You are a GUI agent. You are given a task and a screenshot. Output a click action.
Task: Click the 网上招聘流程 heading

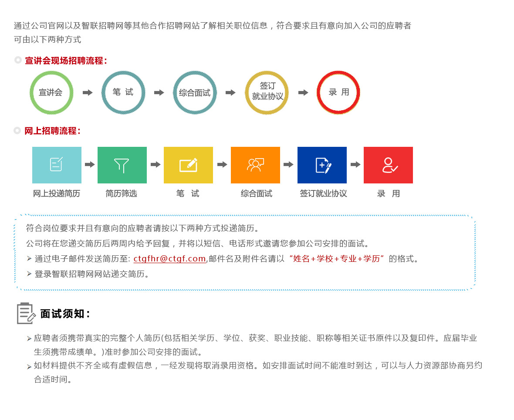(52, 131)
